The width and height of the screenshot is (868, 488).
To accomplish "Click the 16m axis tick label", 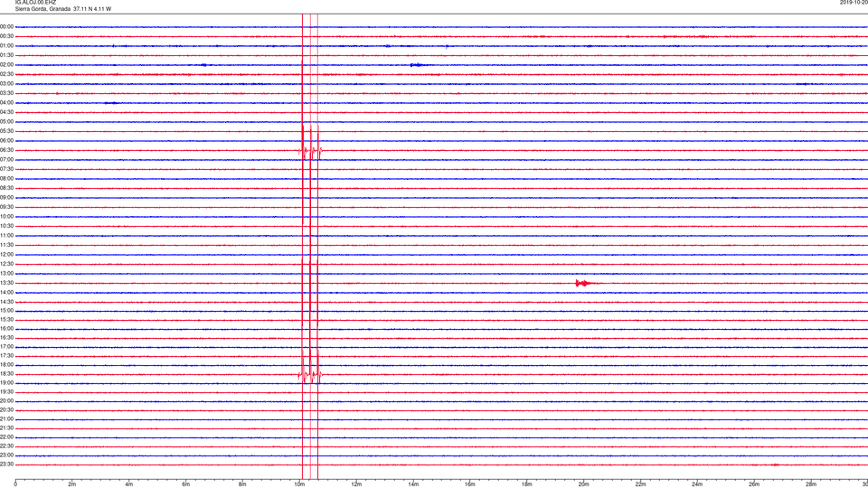I will tap(470, 484).
